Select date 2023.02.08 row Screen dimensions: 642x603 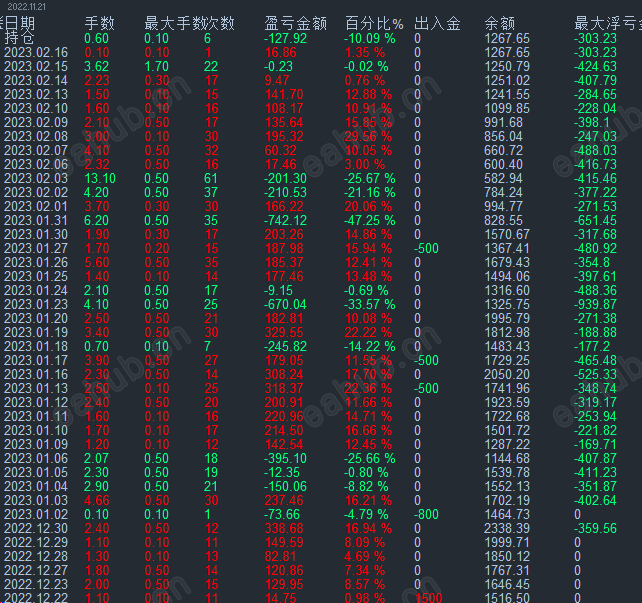pos(36,136)
